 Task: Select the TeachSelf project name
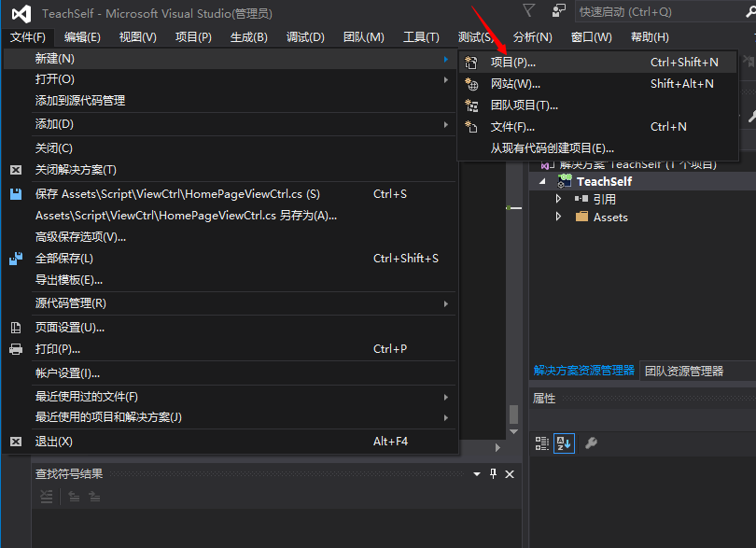[x=604, y=181]
